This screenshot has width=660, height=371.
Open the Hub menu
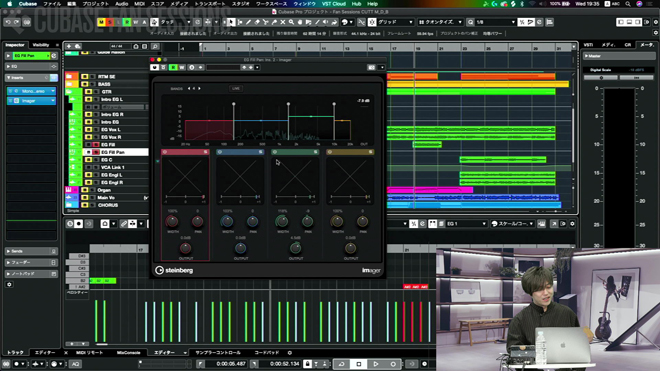click(x=356, y=4)
